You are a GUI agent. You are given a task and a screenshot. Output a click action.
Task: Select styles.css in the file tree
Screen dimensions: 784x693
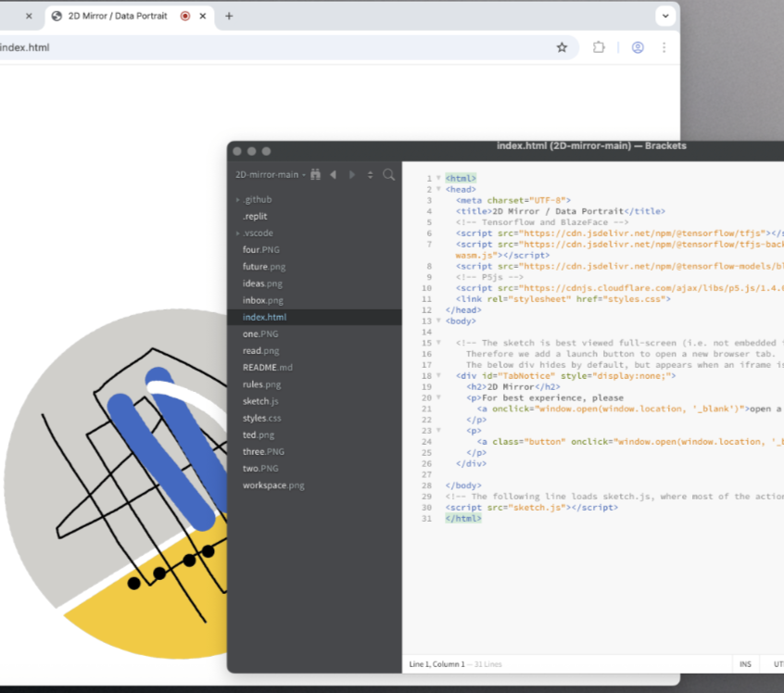coord(261,418)
